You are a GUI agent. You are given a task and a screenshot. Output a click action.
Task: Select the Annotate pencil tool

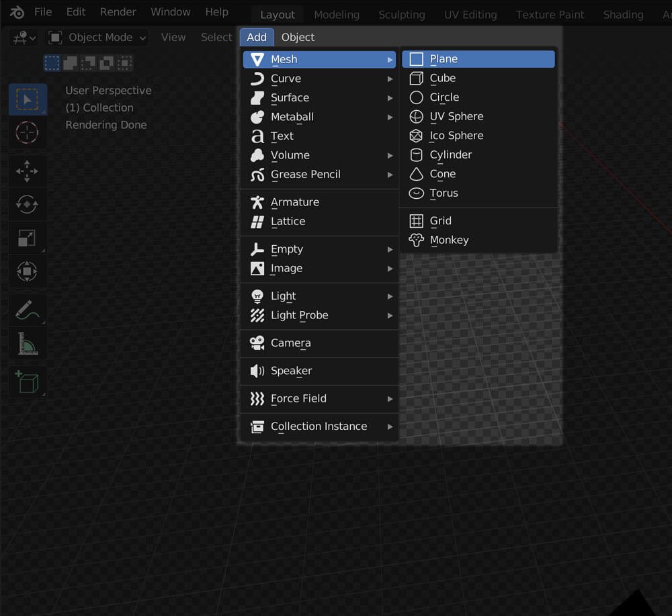[x=28, y=310]
